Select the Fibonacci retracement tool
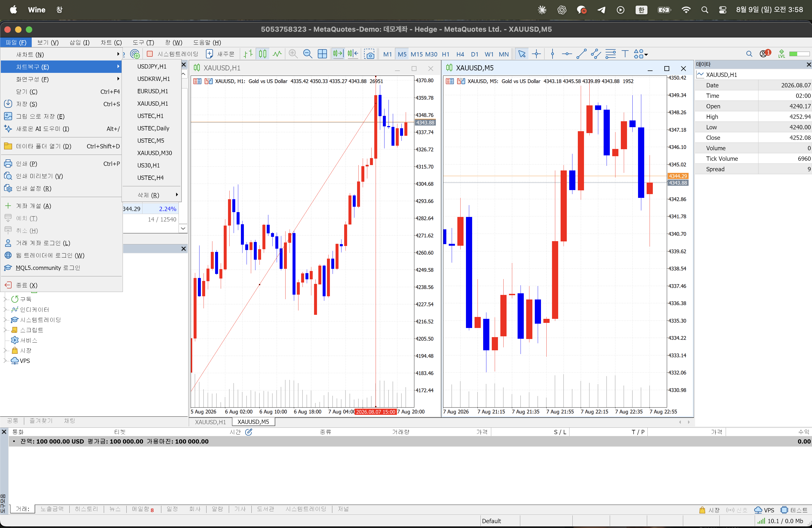Screen dimensions: 812x528 (611, 54)
